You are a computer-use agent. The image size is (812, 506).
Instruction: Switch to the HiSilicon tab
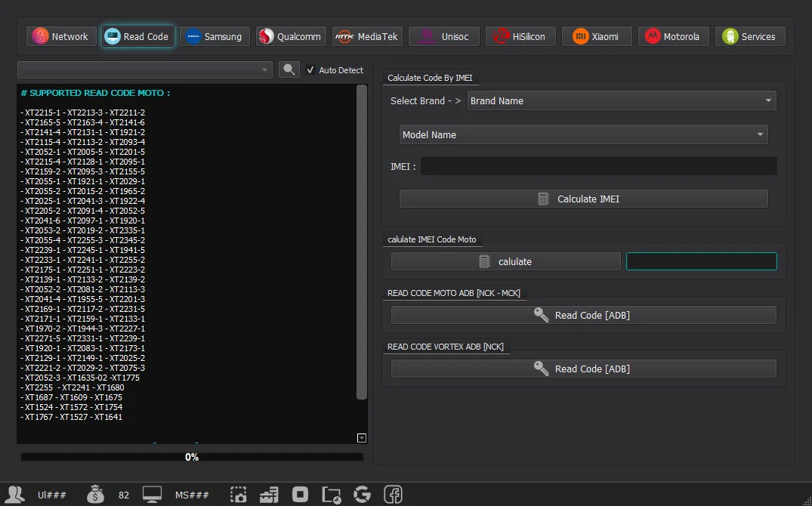(x=520, y=37)
